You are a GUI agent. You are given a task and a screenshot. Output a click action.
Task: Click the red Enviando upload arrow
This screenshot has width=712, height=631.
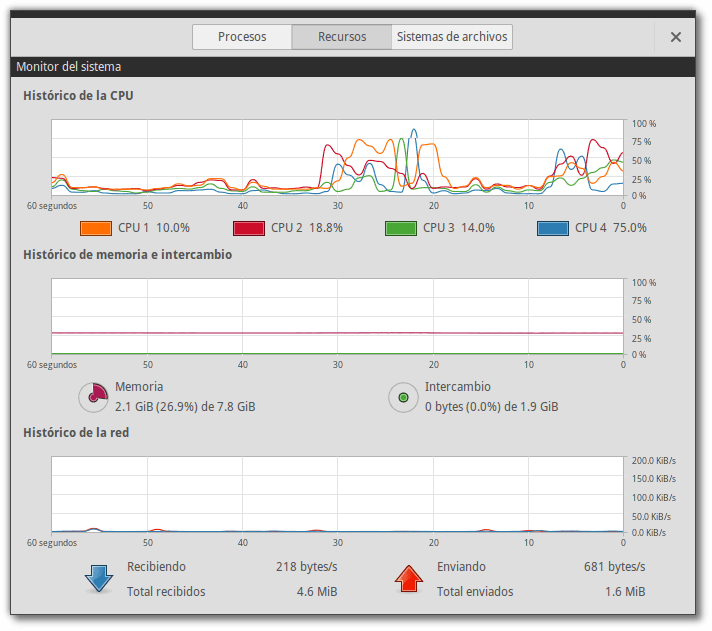pyautogui.click(x=409, y=578)
